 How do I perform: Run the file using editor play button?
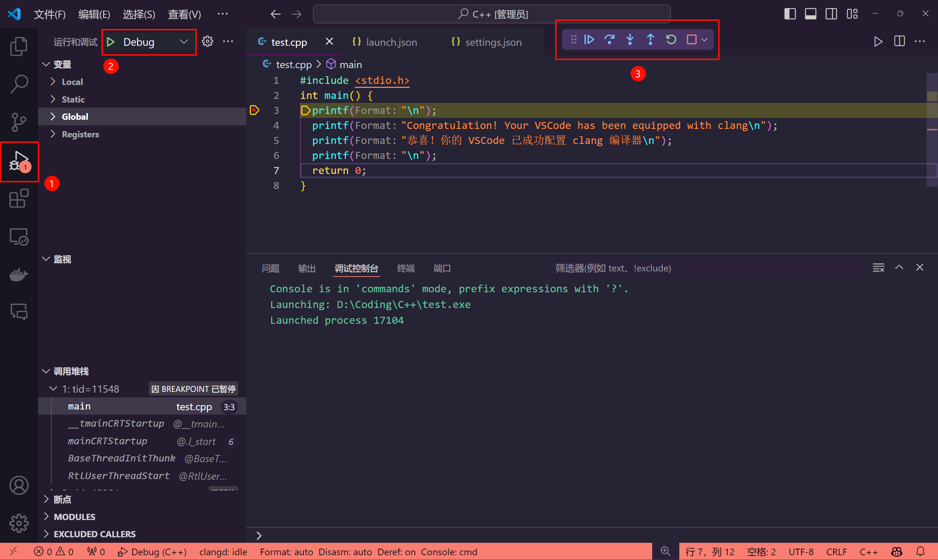click(878, 41)
